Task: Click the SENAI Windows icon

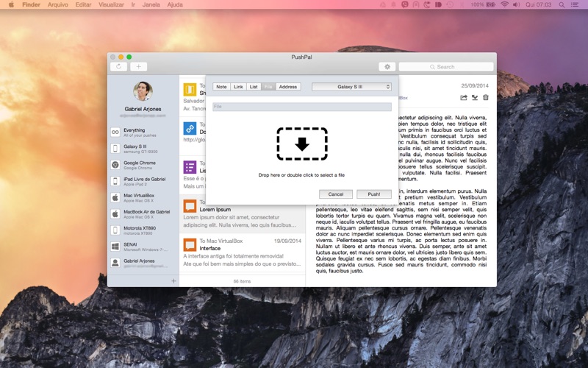Action: click(x=115, y=247)
